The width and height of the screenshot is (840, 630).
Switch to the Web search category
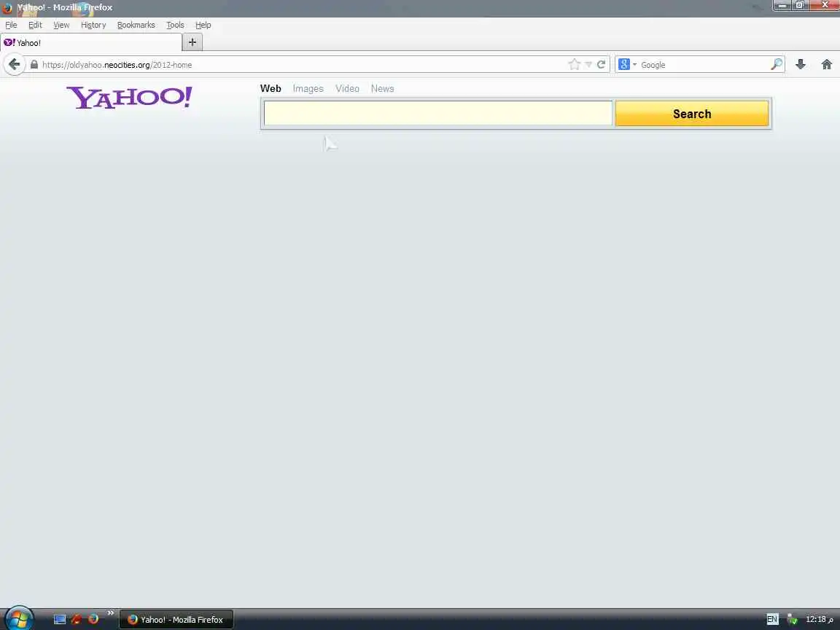(x=271, y=89)
